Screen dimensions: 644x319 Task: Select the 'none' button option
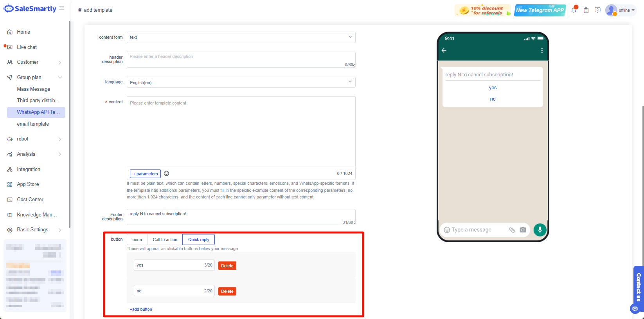(x=137, y=240)
